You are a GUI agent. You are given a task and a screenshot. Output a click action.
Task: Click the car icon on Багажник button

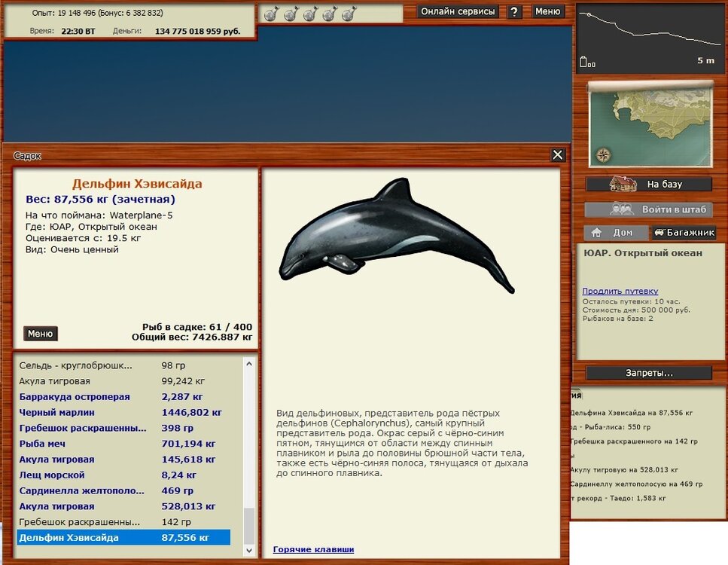[x=659, y=232]
